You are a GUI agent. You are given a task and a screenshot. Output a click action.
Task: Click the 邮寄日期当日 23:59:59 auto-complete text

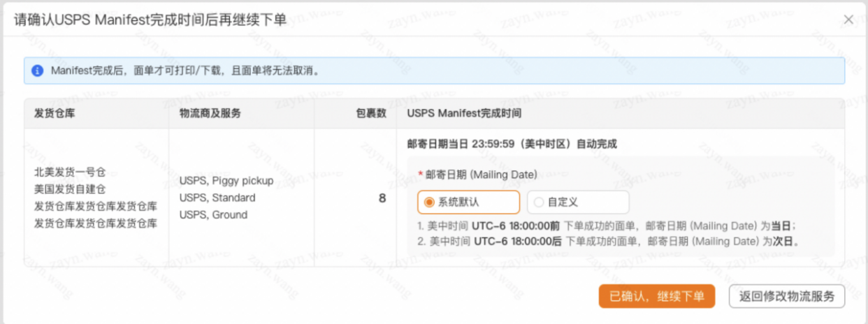512,145
